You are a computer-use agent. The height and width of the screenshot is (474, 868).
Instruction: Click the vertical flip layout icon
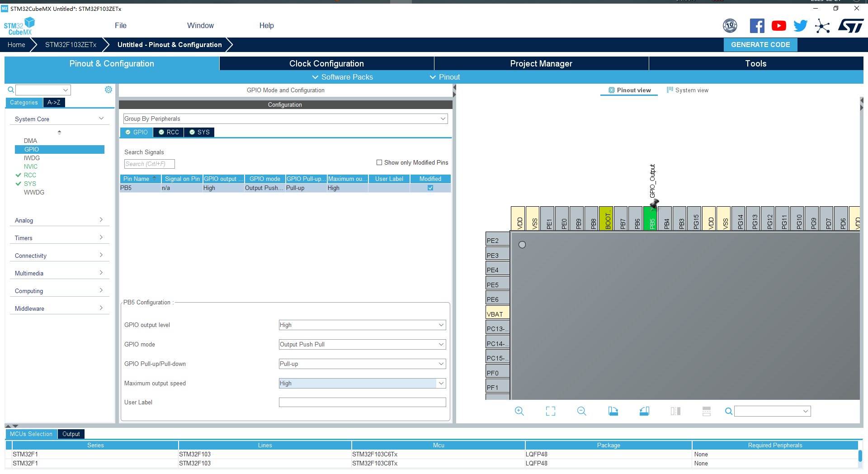(x=675, y=411)
